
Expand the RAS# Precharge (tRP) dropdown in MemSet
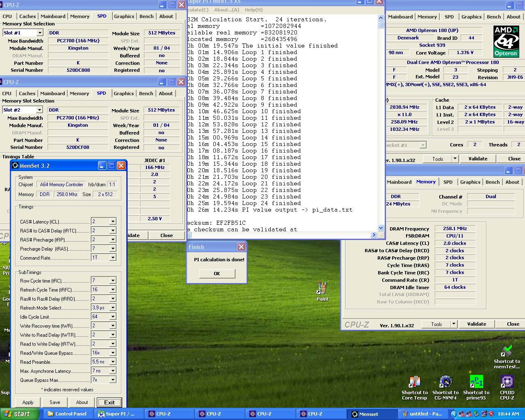click(x=113, y=240)
